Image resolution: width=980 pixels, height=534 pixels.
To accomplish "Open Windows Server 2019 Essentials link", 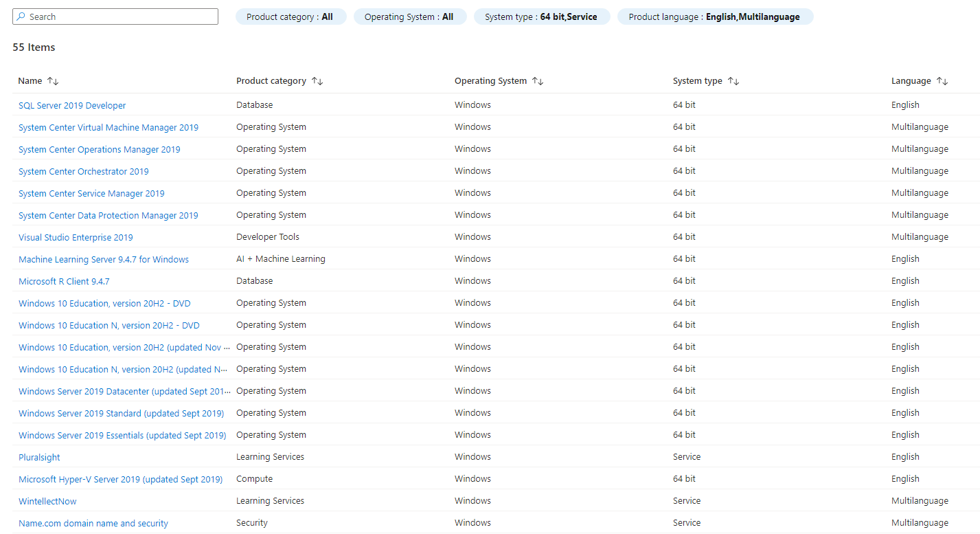I will click(x=122, y=435).
